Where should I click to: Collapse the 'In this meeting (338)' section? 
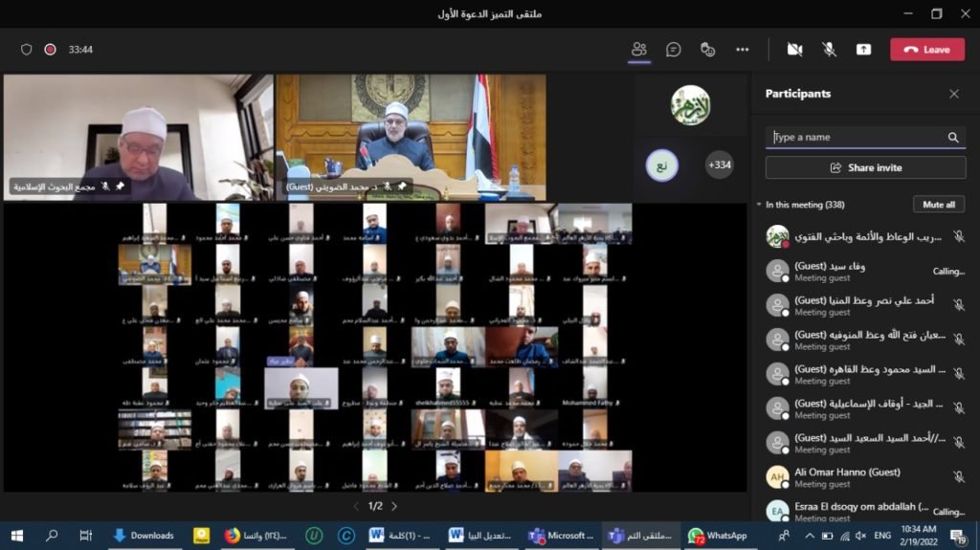coord(759,205)
